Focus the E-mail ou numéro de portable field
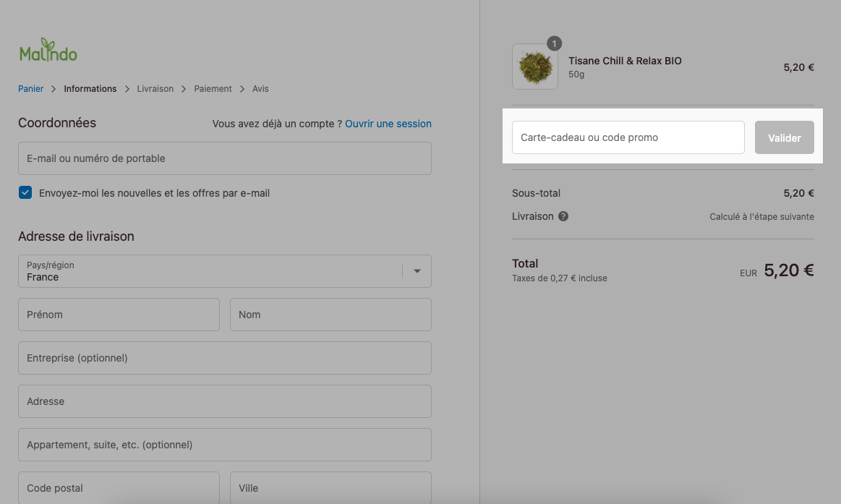Image resolution: width=841 pixels, height=504 pixels. click(x=225, y=158)
